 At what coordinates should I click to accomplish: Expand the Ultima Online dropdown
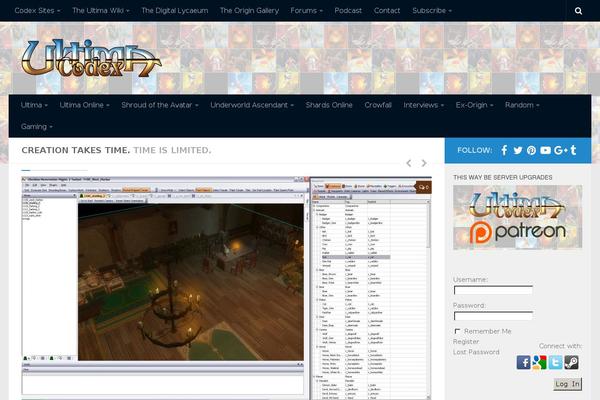[85, 105]
